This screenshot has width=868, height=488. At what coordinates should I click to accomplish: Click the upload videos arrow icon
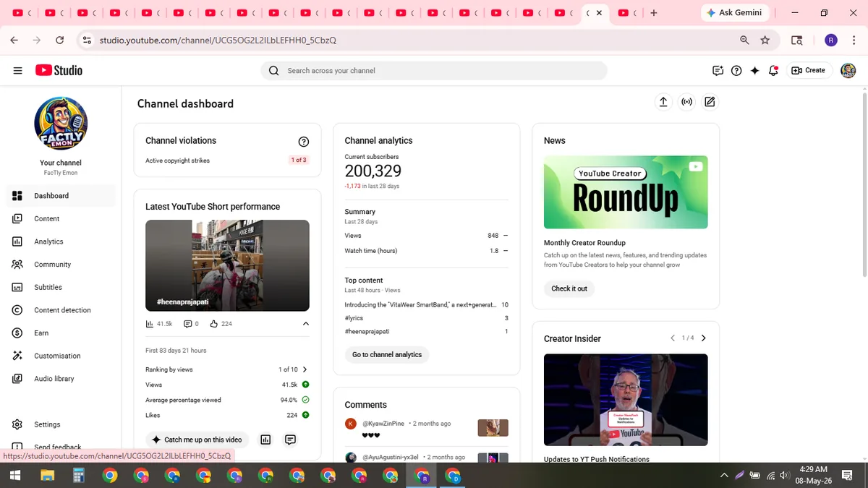pos(663,102)
